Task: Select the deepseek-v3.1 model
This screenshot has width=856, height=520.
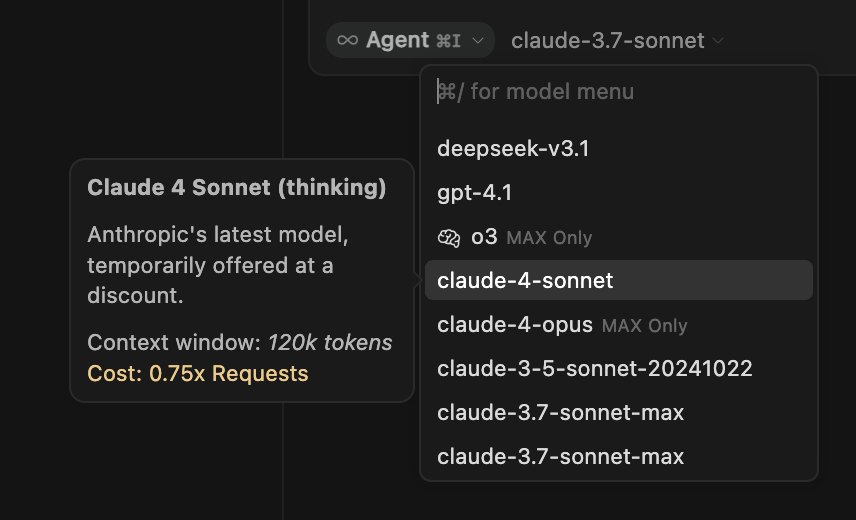Action: [513, 149]
